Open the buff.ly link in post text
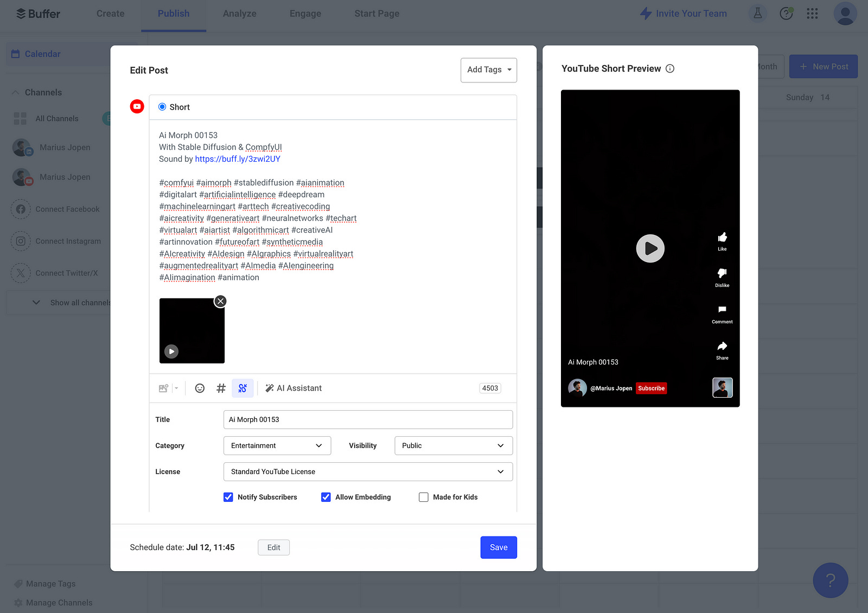This screenshot has height=613, width=868. click(238, 159)
